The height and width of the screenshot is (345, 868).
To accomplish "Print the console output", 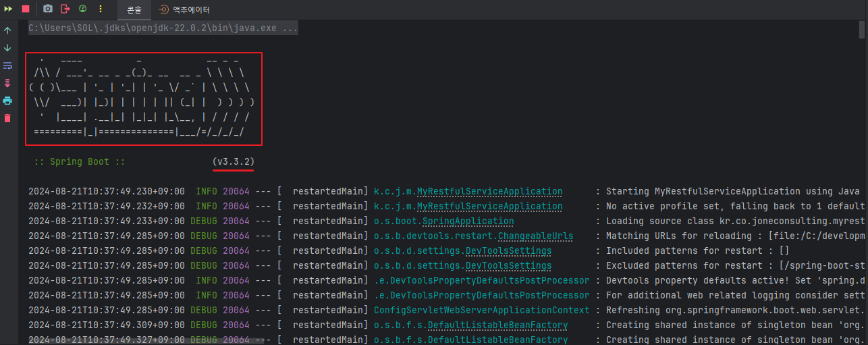I will point(7,101).
